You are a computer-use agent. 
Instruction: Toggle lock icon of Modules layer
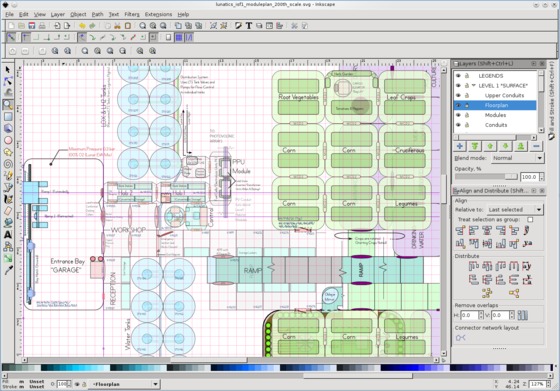click(467, 115)
